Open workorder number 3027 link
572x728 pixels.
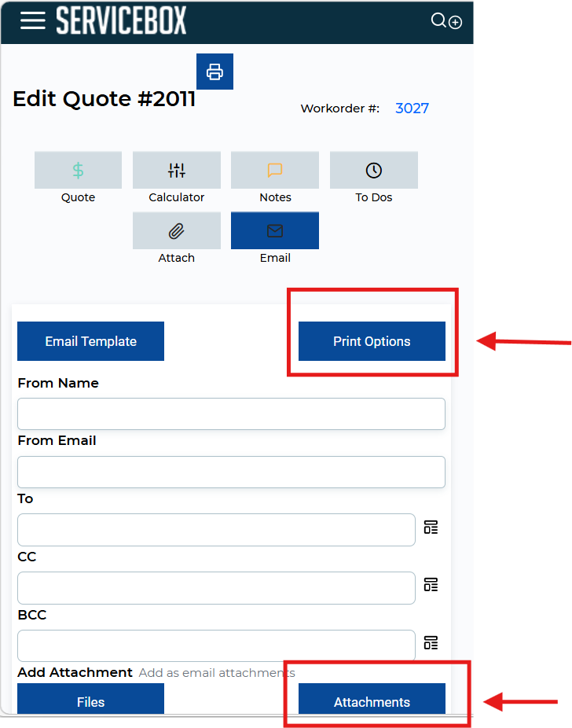click(412, 108)
